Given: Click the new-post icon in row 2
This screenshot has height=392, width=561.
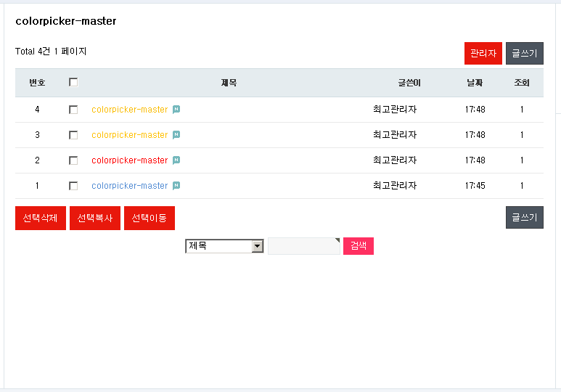Looking at the screenshot, I should click(x=176, y=160).
